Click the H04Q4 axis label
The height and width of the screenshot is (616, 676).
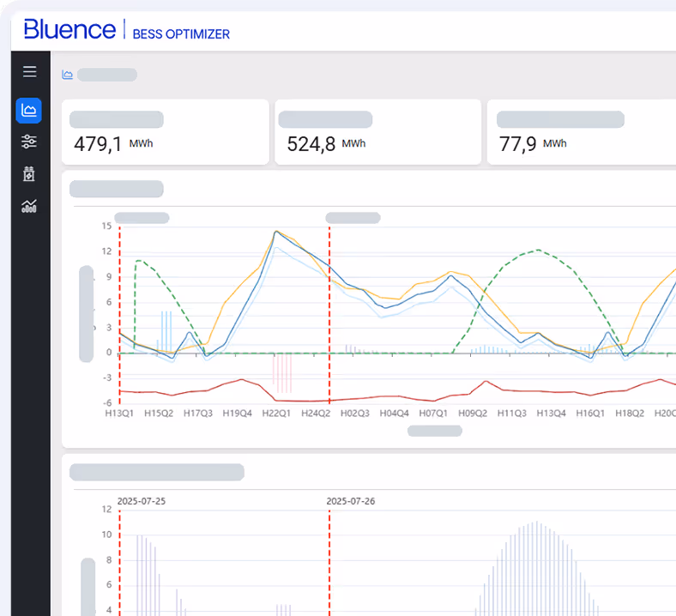coord(394,414)
